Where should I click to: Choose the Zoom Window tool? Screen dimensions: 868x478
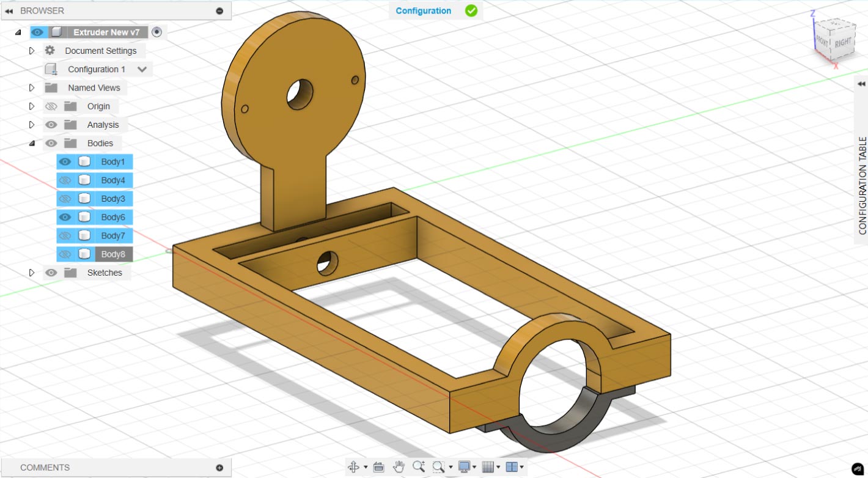pos(438,467)
